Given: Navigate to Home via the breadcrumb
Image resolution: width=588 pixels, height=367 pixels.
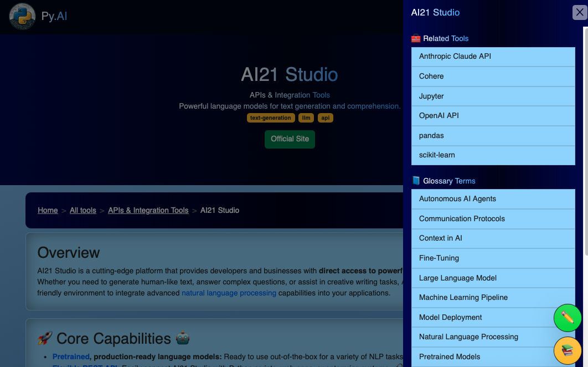Looking at the screenshot, I should (48, 210).
